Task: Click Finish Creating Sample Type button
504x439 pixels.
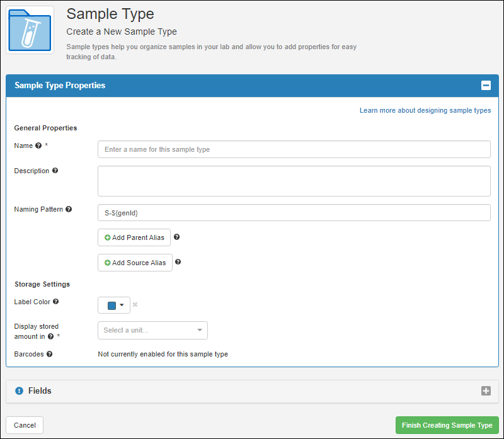Action: pos(447,425)
